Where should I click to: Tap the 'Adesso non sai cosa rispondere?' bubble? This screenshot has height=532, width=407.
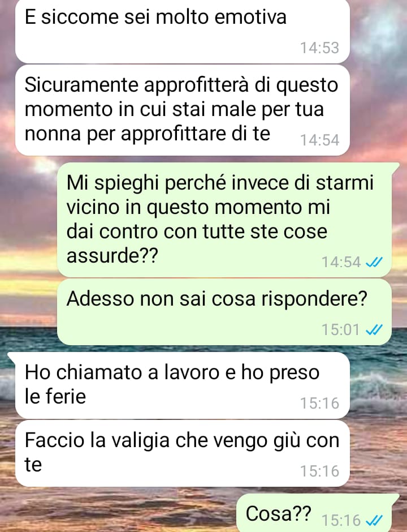pyautogui.click(x=224, y=312)
